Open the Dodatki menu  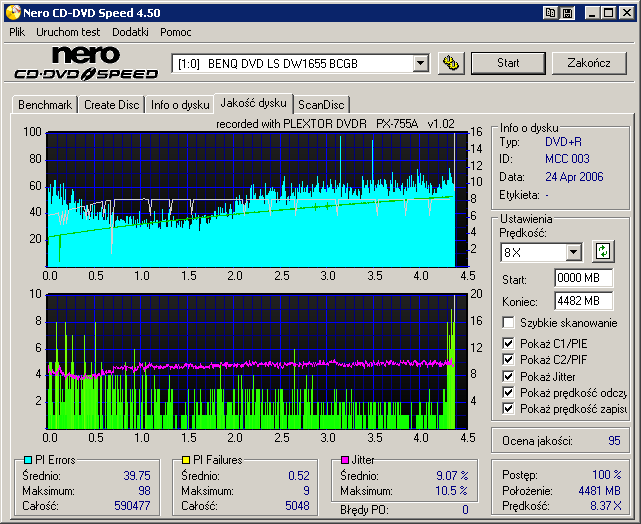point(130,32)
